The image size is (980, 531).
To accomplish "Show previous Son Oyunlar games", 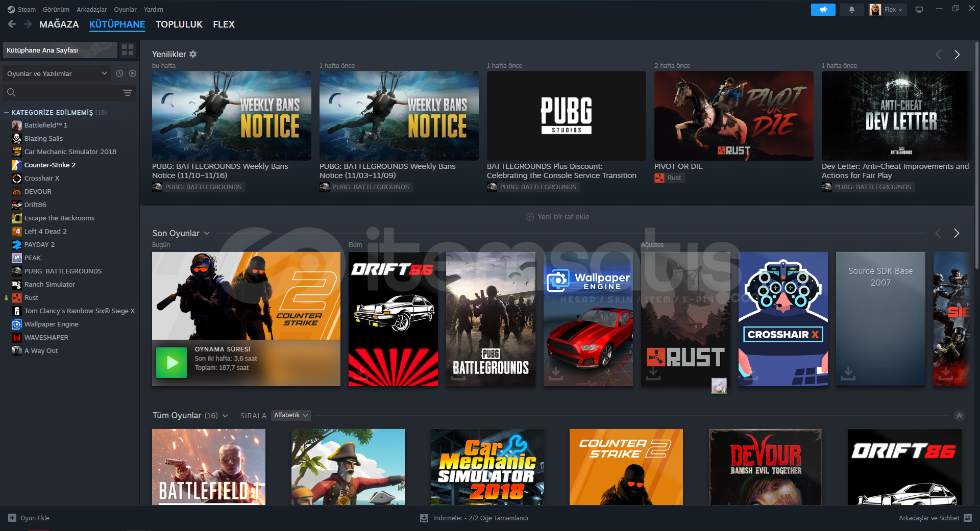I will point(938,233).
